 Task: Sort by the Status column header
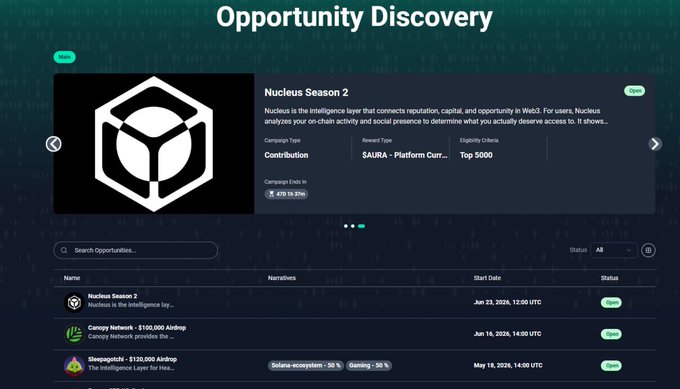[x=609, y=278]
